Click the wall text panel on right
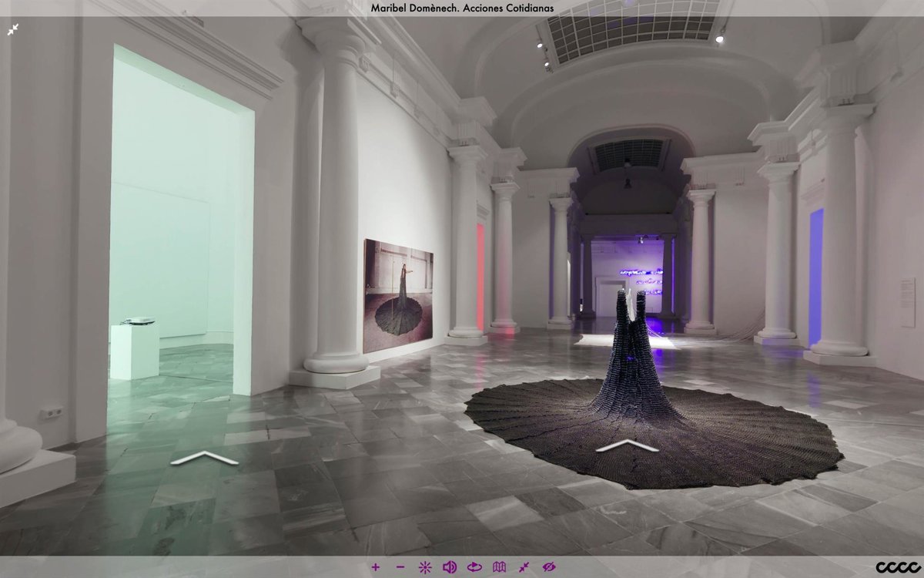The height and width of the screenshot is (578, 924). [x=908, y=302]
